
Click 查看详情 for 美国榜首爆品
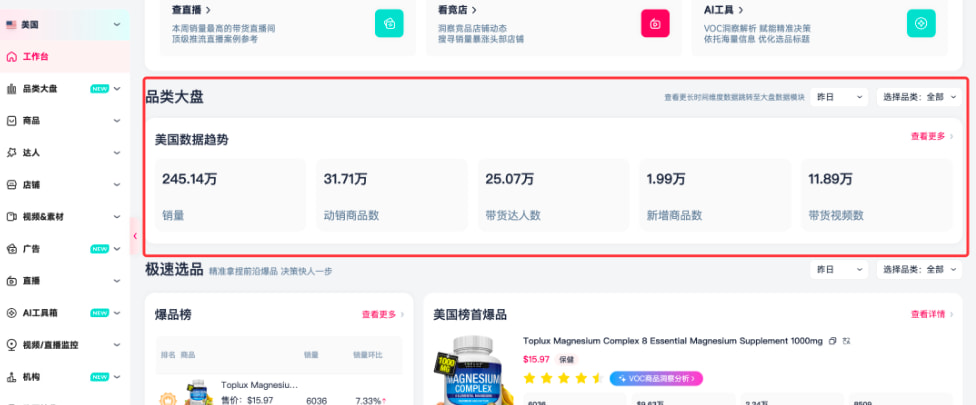click(931, 314)
